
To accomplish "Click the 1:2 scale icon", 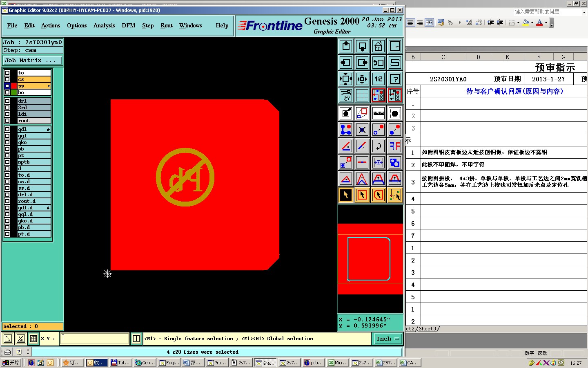I will click(379, 79).
